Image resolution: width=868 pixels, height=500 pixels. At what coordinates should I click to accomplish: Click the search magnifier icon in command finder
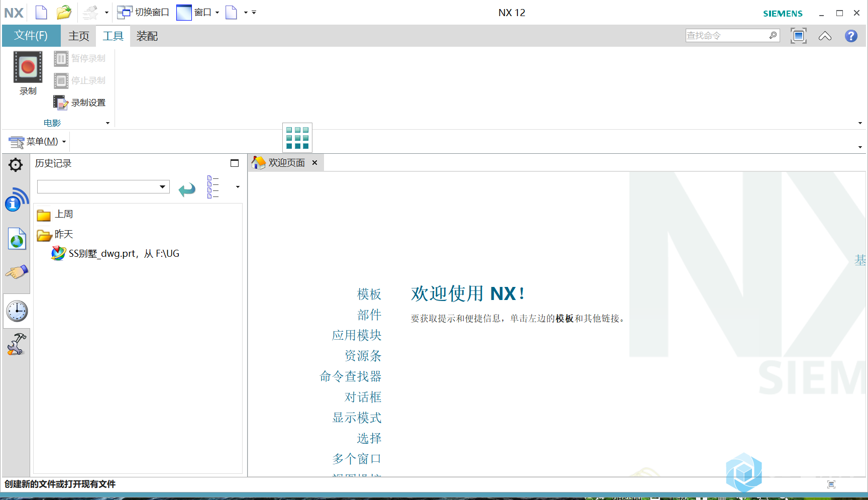tap(773, 35)
